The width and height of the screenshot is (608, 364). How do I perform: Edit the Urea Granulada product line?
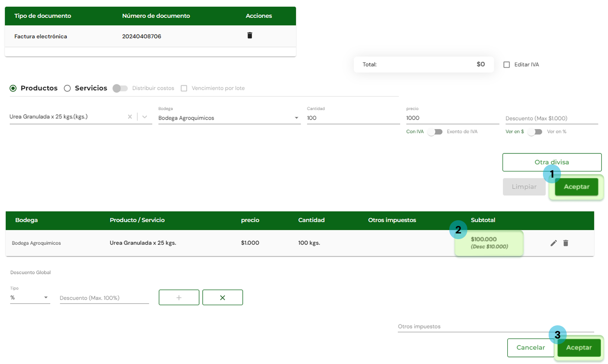[553, 243]
